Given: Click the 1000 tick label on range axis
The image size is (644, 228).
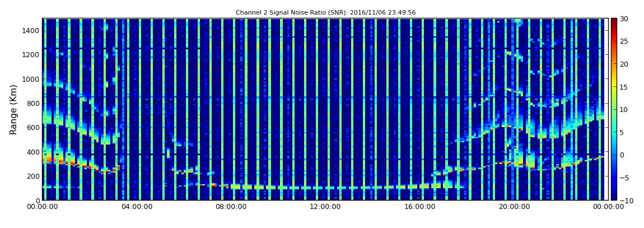Looking at the screenshot, I should point(31,79).
